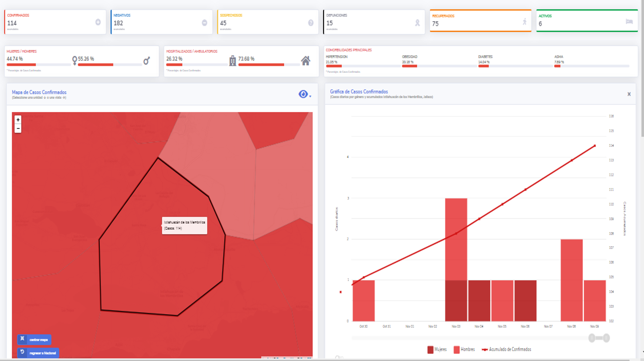Toggle Hombres series in chart legend
The width and height of the screenshot is (644, 361).
click(464, 349)
